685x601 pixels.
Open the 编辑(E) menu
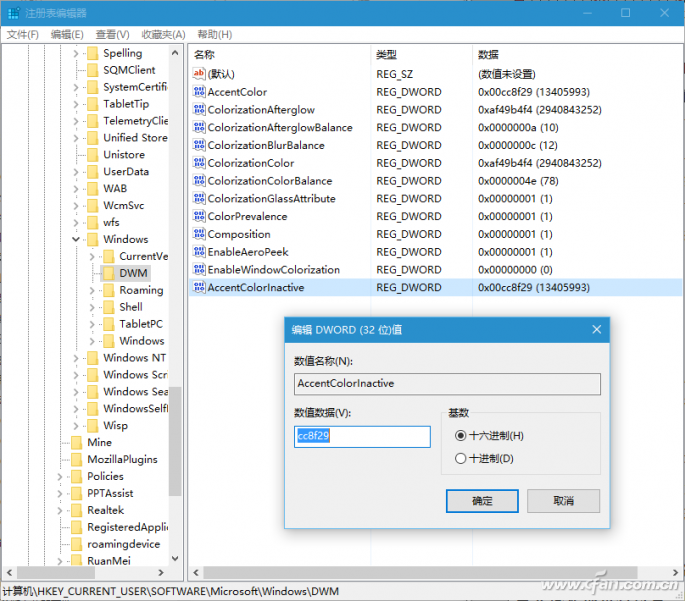67,35
